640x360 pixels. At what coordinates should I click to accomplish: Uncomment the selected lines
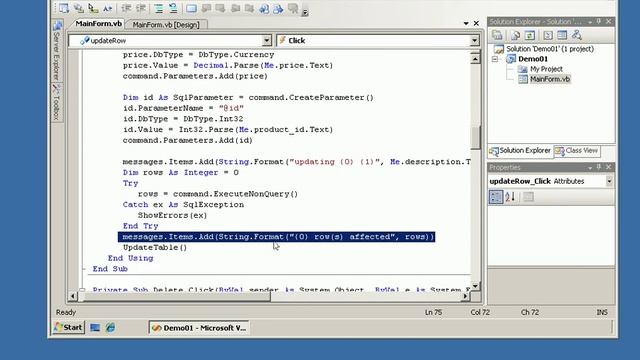[173, 8]
